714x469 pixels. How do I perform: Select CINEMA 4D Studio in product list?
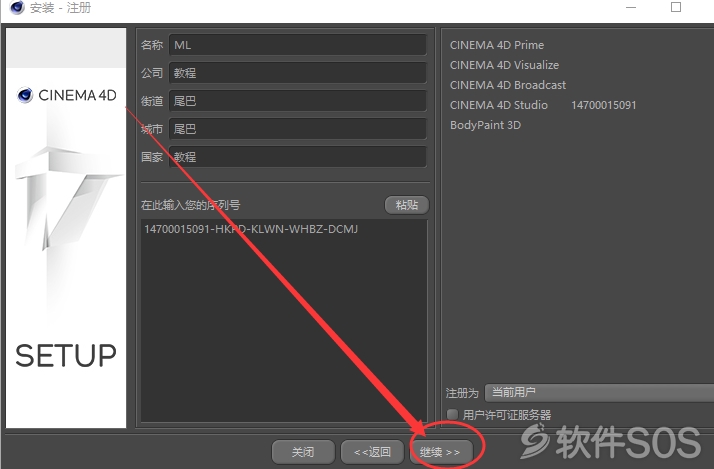[499, 105]
